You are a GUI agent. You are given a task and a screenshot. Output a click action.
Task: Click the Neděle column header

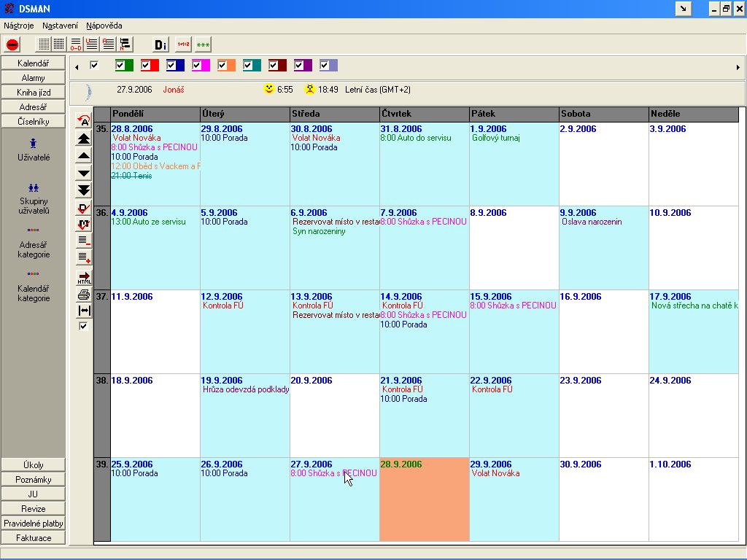[694, 114]
